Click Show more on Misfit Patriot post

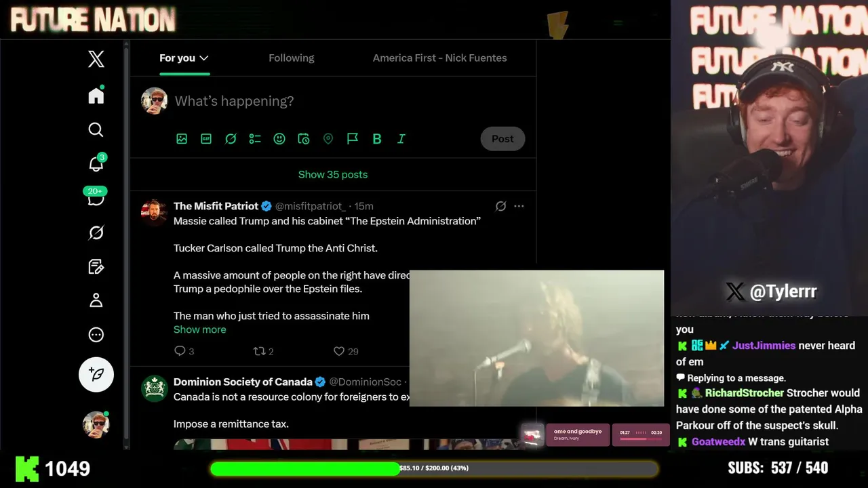point(200,329)
